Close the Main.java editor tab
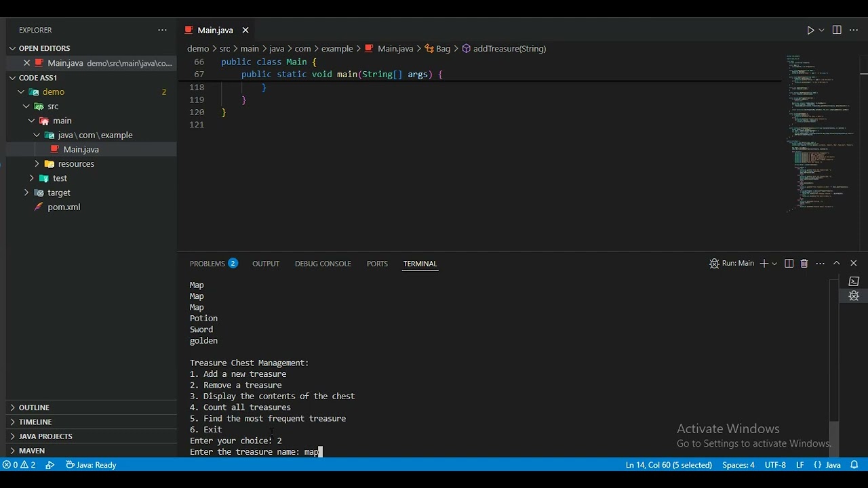 (x=245, y=30)
